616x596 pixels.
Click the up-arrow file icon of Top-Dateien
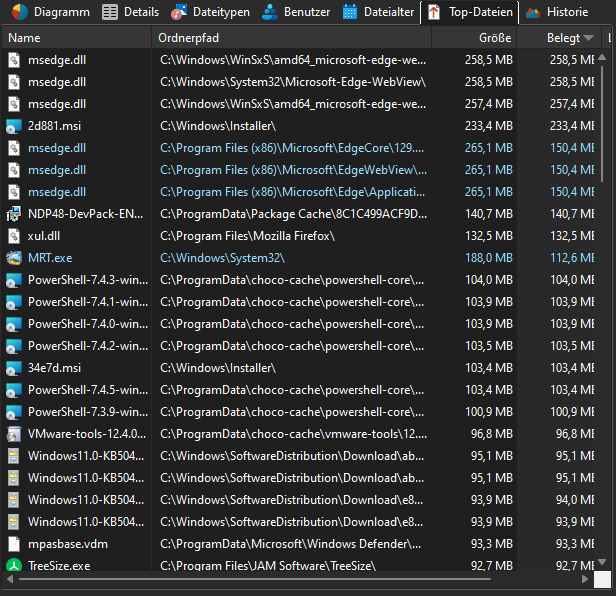(x=434, y=12)
